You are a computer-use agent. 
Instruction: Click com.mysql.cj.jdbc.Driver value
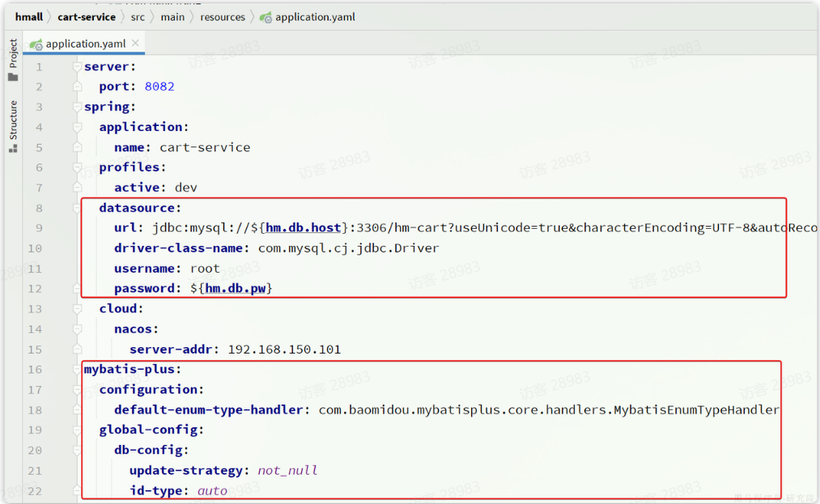349,248
